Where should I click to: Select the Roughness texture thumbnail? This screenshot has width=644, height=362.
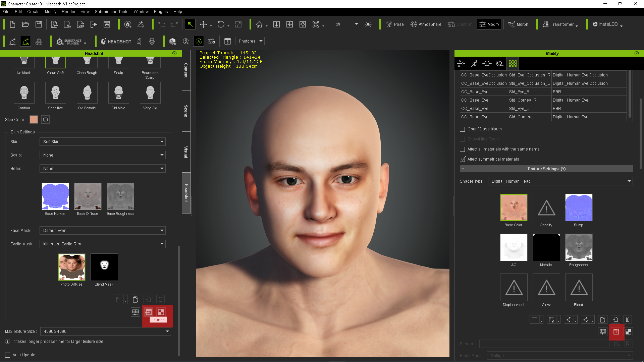pos(579,247)
